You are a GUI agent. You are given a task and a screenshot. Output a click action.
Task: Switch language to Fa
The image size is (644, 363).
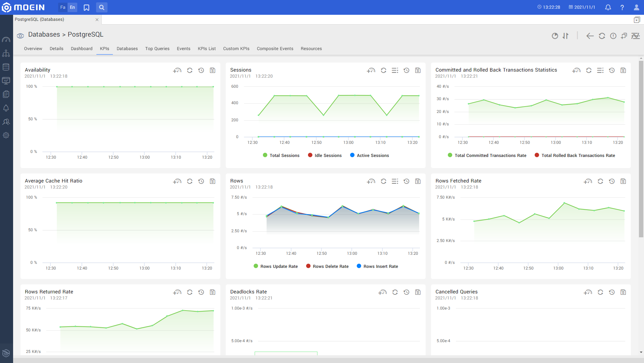click(63, 7)
